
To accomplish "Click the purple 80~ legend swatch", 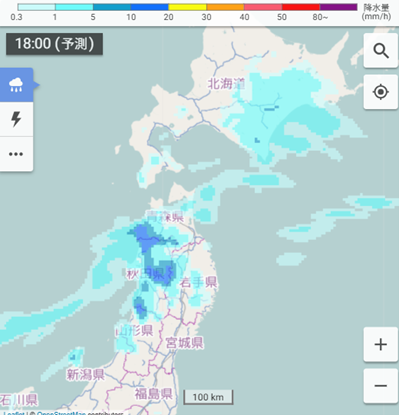I will 339,7.
